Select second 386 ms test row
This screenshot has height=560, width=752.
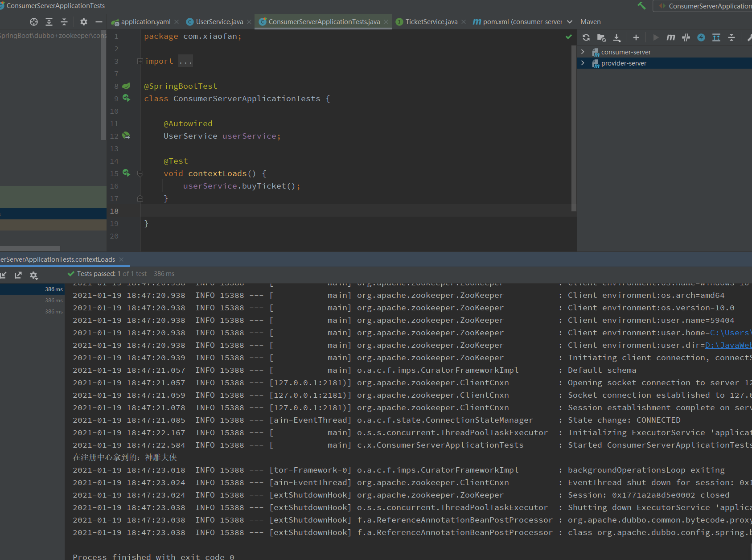32,301
